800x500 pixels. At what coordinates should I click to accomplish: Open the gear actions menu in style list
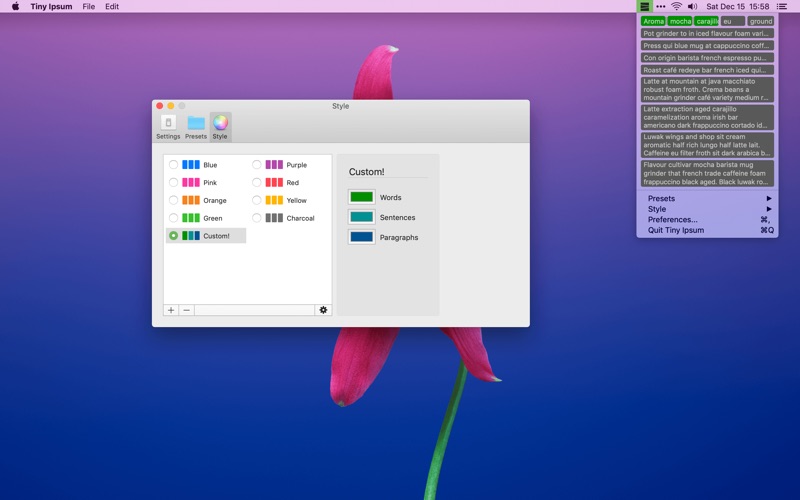point(323,310)
